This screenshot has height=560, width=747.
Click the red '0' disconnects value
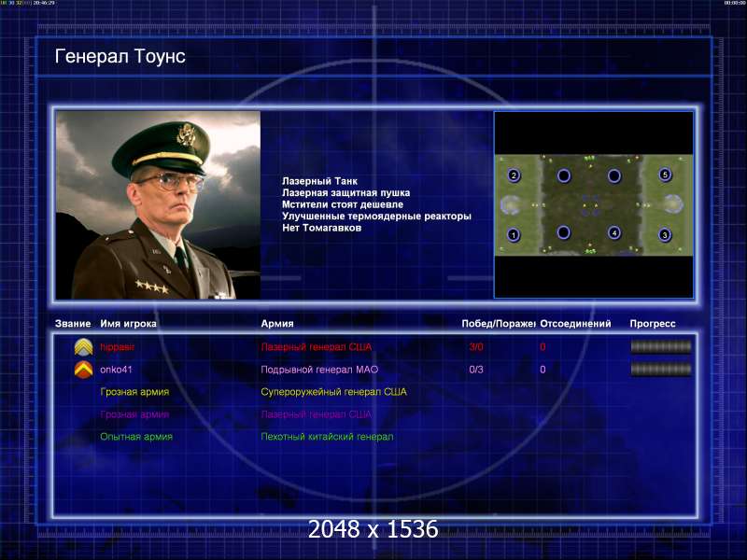(543, 347)
